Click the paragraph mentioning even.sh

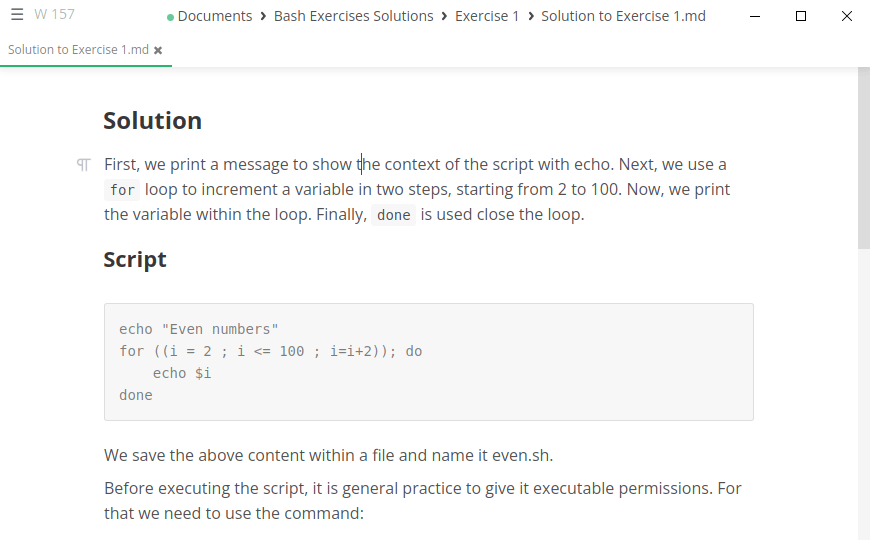coord(328,456)
